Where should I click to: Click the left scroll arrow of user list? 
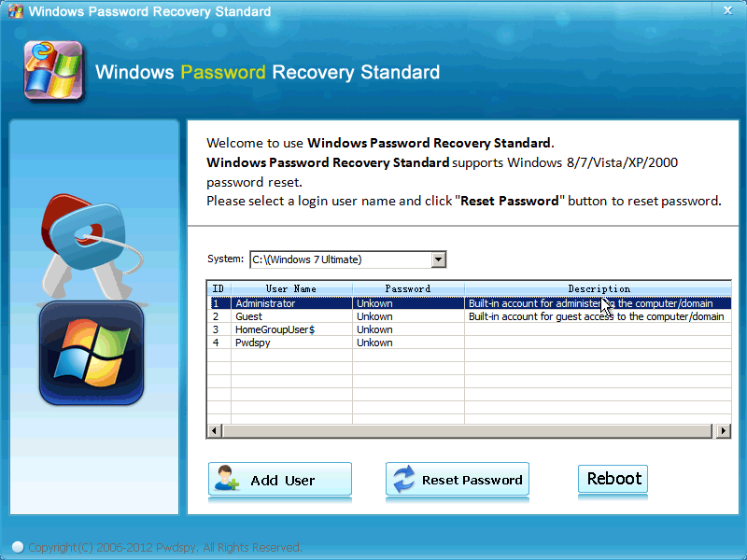tap(214, 430)
